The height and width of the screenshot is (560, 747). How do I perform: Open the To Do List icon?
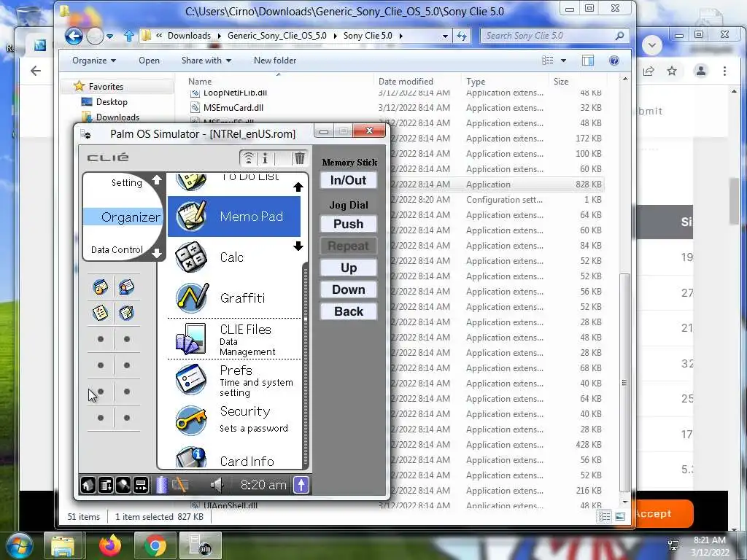point(191,182)
